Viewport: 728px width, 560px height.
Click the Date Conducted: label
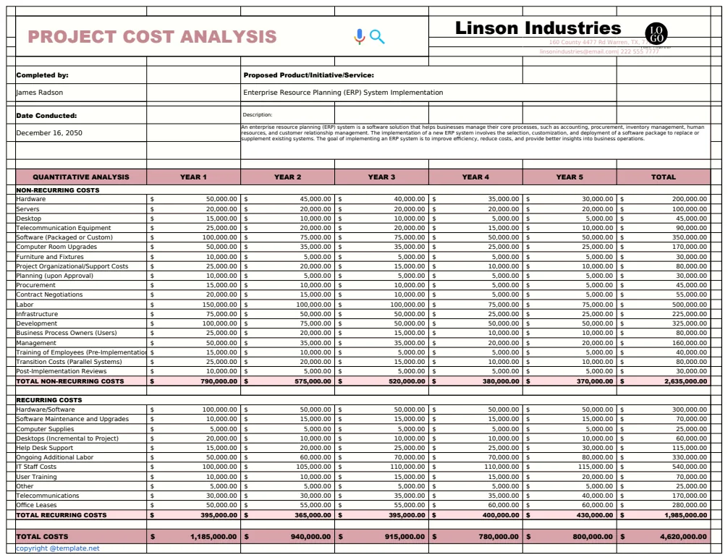point(46,116)
